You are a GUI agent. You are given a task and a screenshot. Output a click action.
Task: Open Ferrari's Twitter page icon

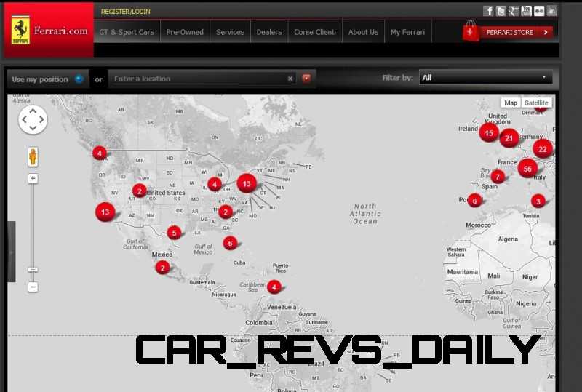tap(501, 11)
